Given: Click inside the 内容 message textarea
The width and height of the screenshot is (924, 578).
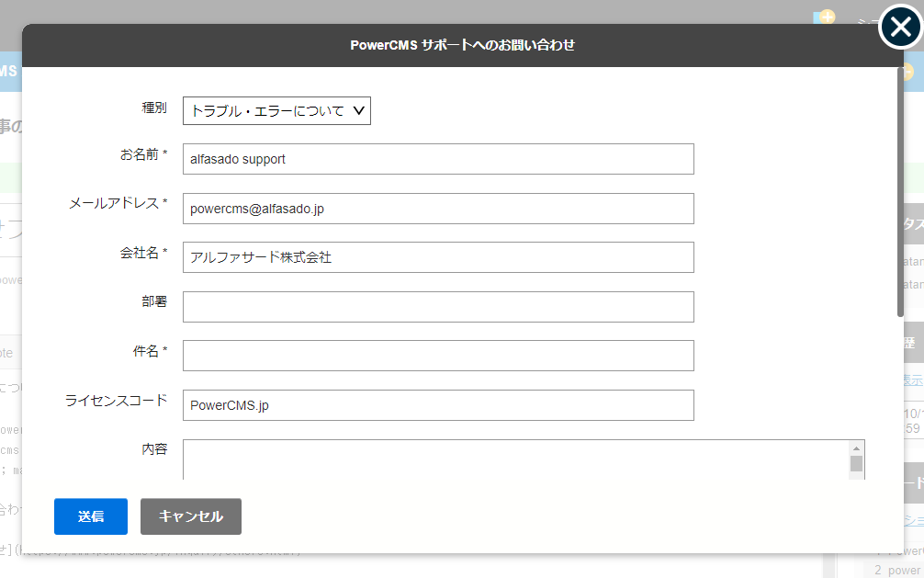Looking at the screenshot, I should click(514, 458).
